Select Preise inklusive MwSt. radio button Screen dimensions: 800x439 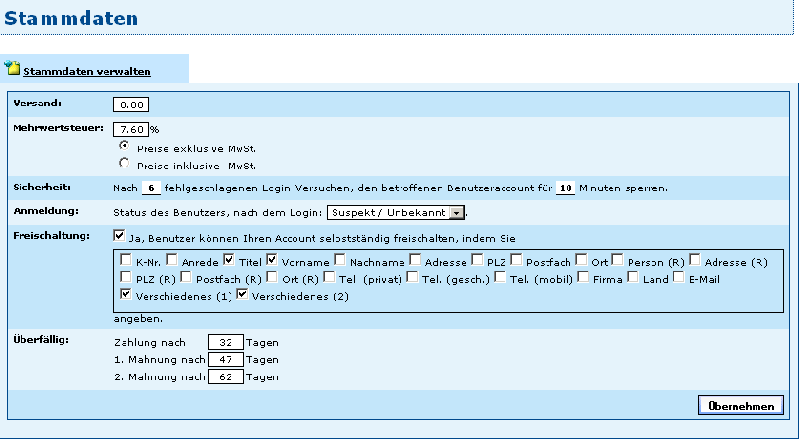(x=124, y=162)
